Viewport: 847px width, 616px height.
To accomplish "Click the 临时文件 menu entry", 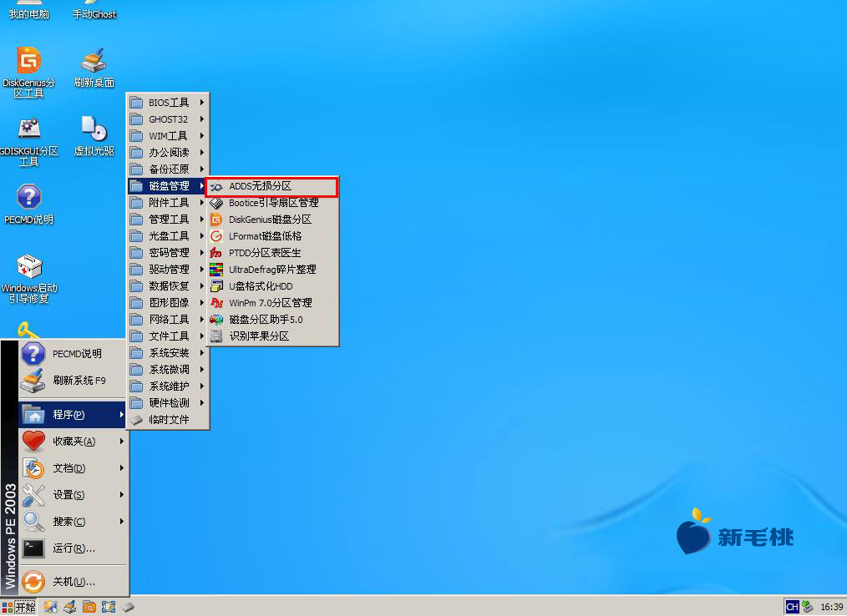I will 168,420.
